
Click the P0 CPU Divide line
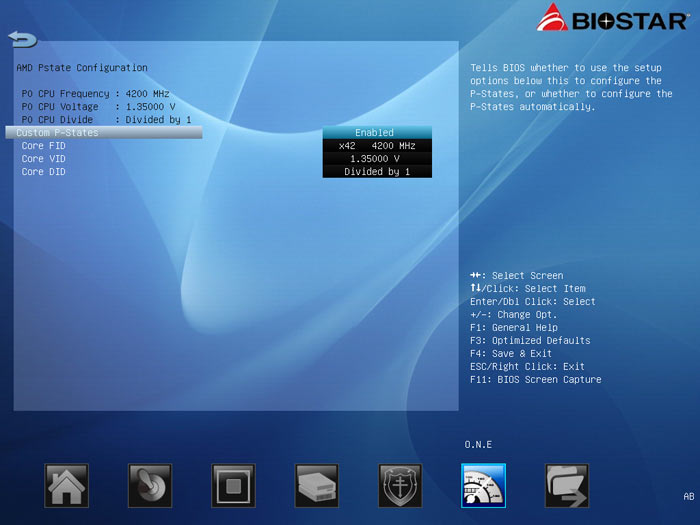pos(106,120)
